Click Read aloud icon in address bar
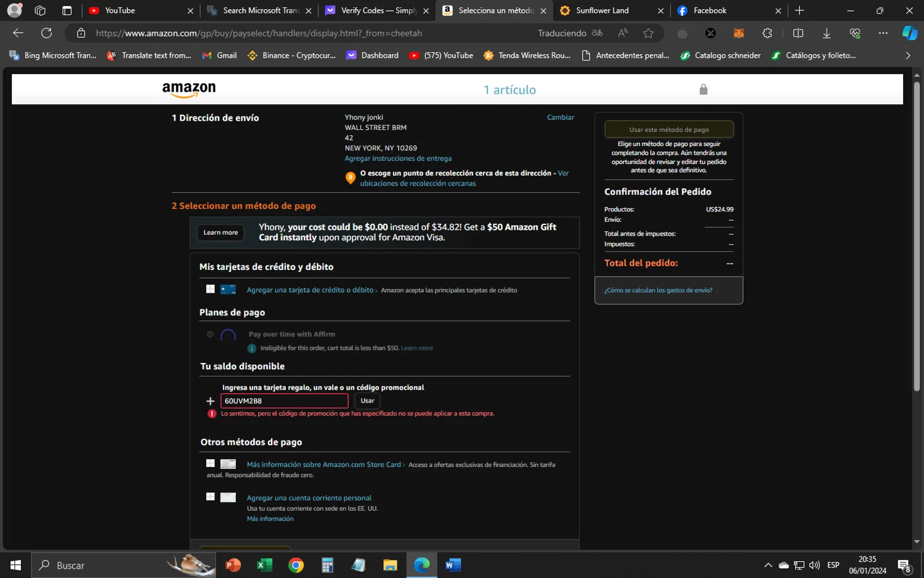 click(623, 33)
